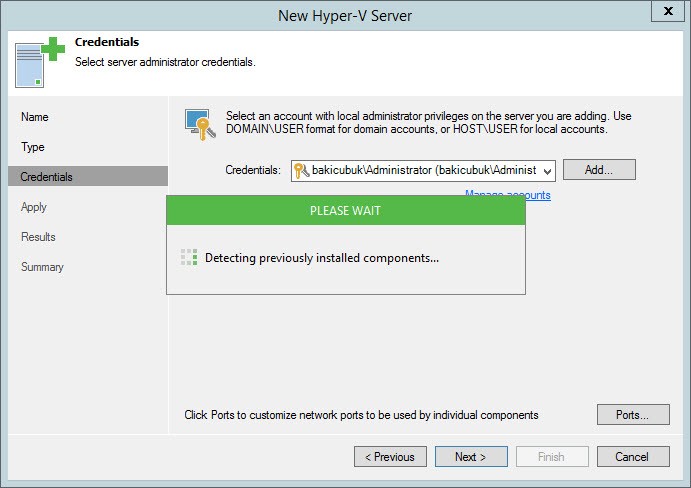Click 'Detecting previously installed components...' text
Viewport: 691px width, 488px height.
click(x=322, y=258)
